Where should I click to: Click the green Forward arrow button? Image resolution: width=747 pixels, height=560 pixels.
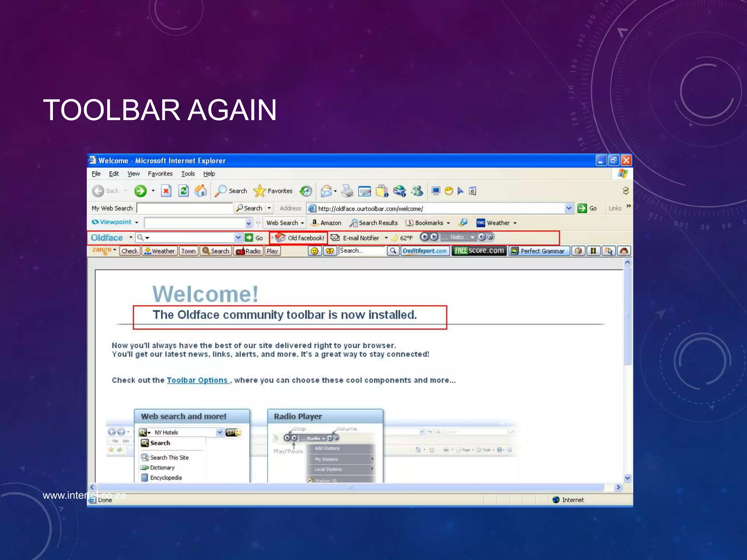coord(140,191)
